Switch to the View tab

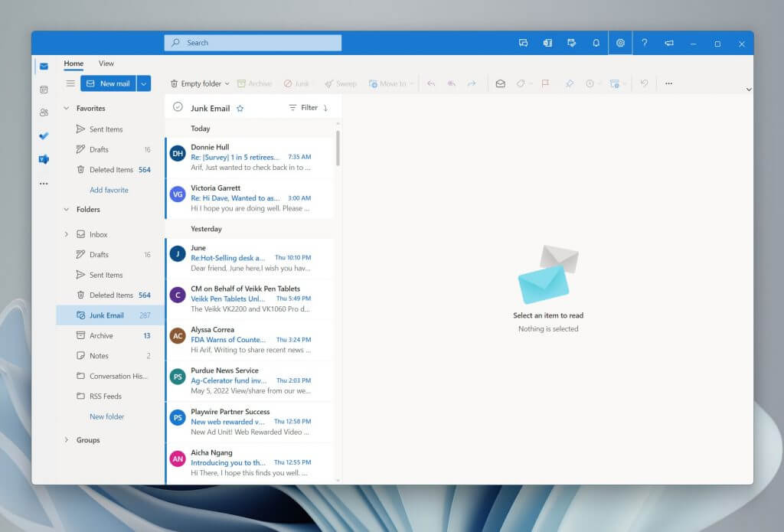click(106, 64)
